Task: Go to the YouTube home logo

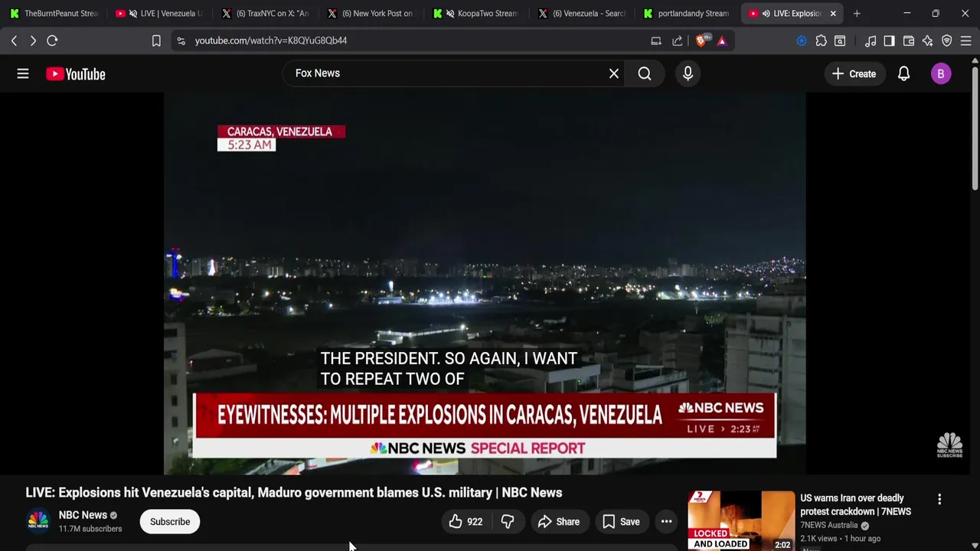Action: click(75, 73)
